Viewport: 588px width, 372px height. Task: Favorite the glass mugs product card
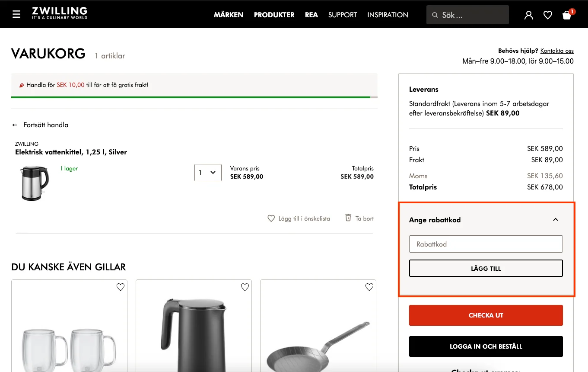coord(121,287)
